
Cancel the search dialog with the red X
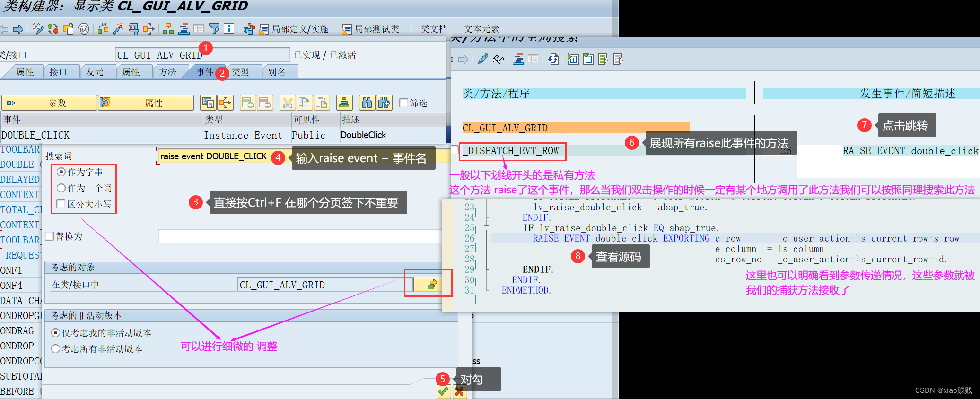click(459, 391)
